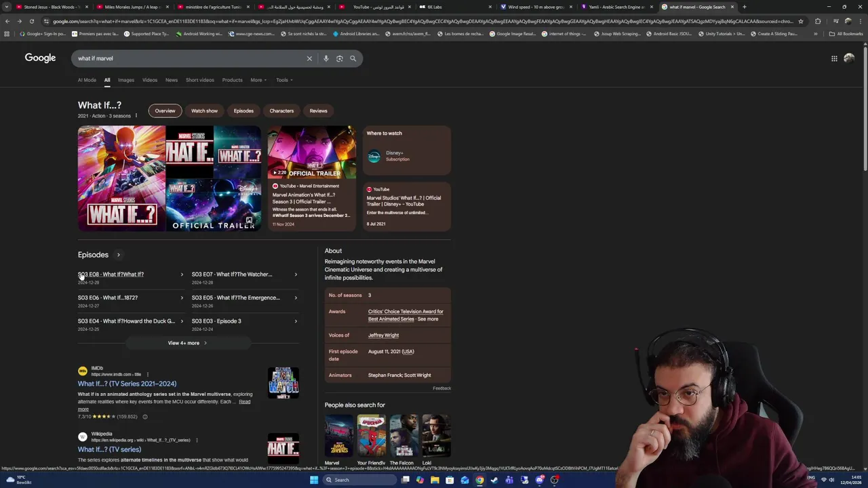Open the Google account profile picture
868x488 pixels.
pos(849,58)
